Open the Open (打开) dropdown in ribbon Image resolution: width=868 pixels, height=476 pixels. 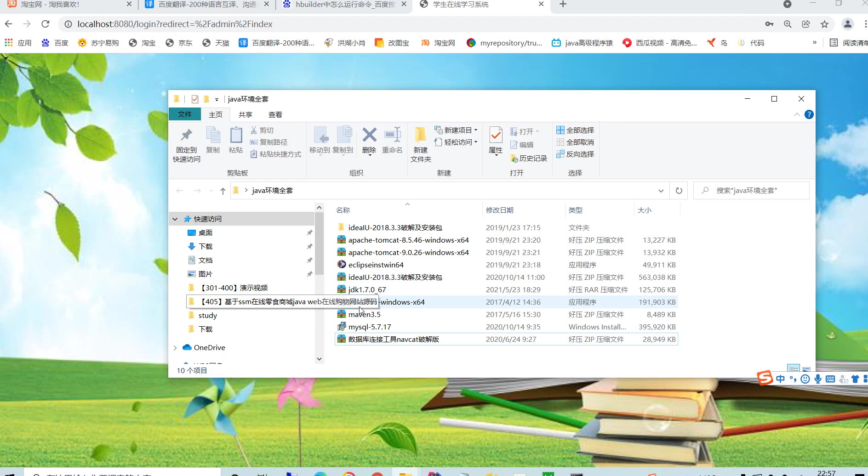point(525,132)
